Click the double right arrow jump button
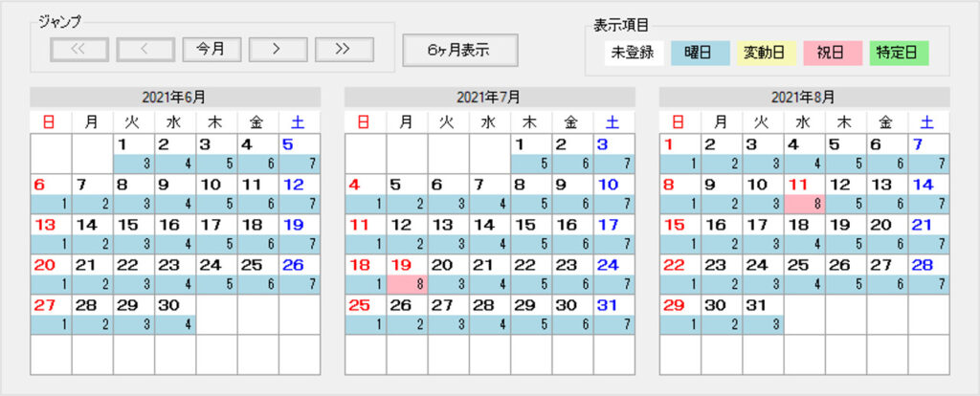The image size is (980, 396). 344,50
